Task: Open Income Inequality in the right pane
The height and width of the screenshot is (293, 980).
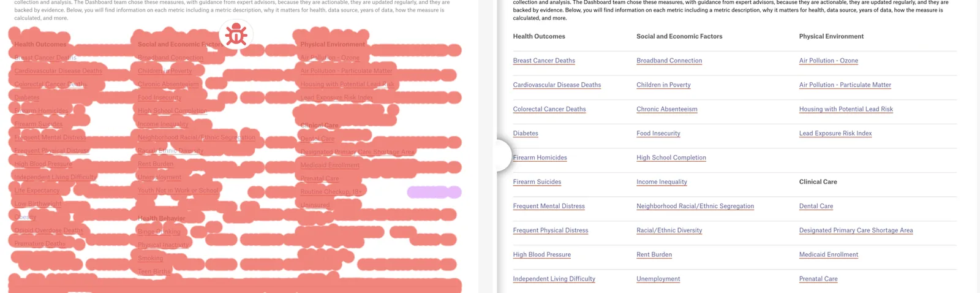Action: point(661,182)
